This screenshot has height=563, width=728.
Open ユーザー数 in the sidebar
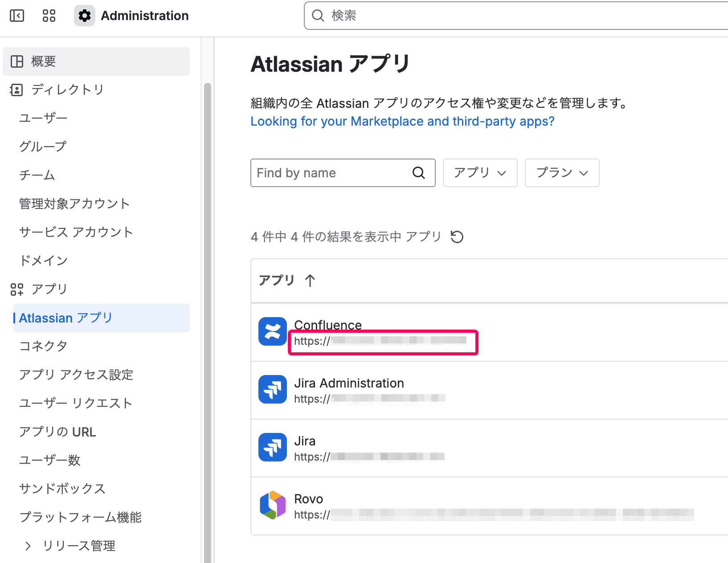(x=50, y=461)
